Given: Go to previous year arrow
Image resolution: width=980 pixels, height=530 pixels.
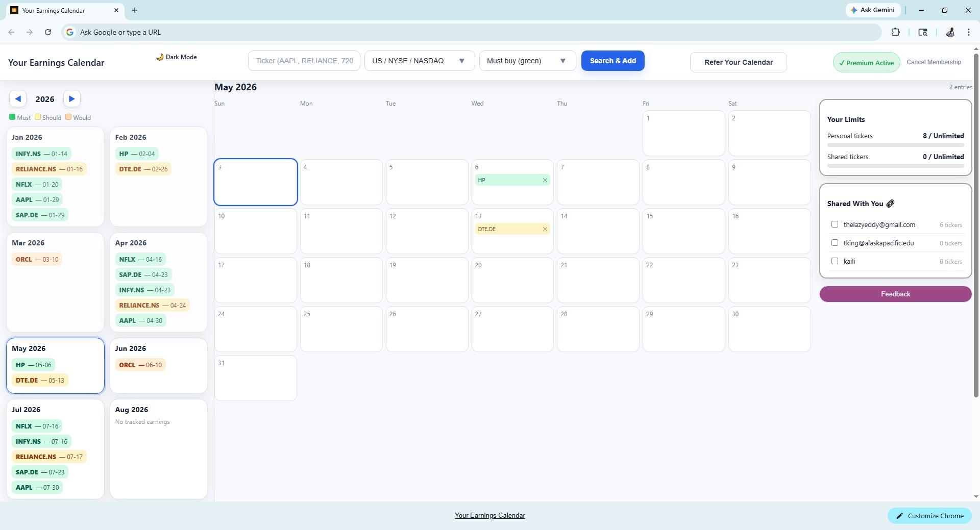Looking at the screenshot, I should tap(18, 98).
